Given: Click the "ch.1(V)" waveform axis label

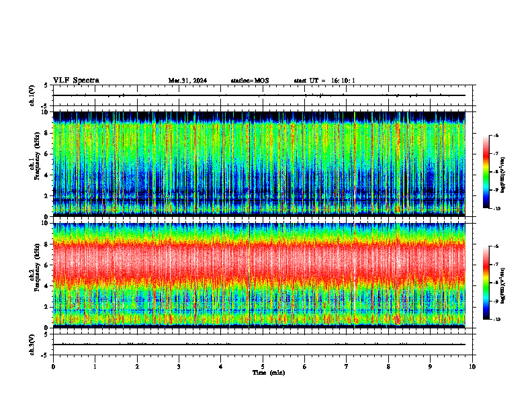Looking at the screenshot, I should pyautogui.click(x=32, y=95).
